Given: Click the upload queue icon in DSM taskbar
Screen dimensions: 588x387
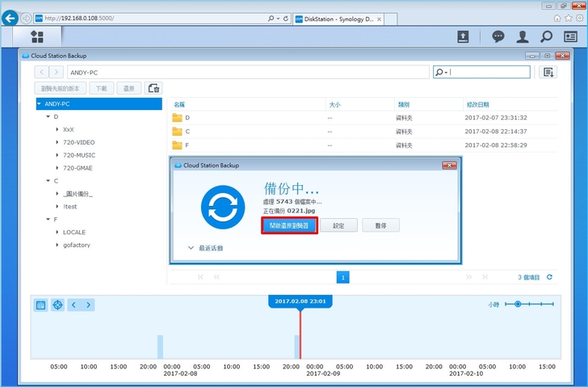Looking at the screenshot, I should pos(463,36).
